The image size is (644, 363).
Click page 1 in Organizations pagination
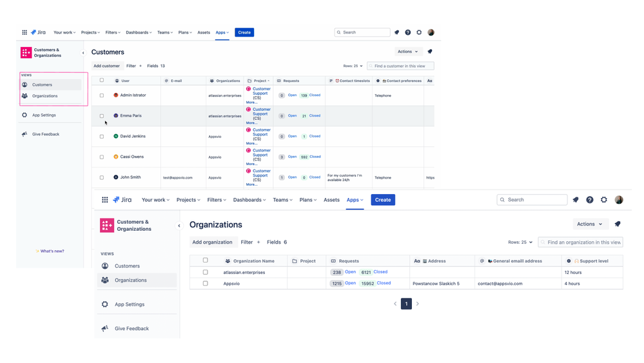(406, 304)
